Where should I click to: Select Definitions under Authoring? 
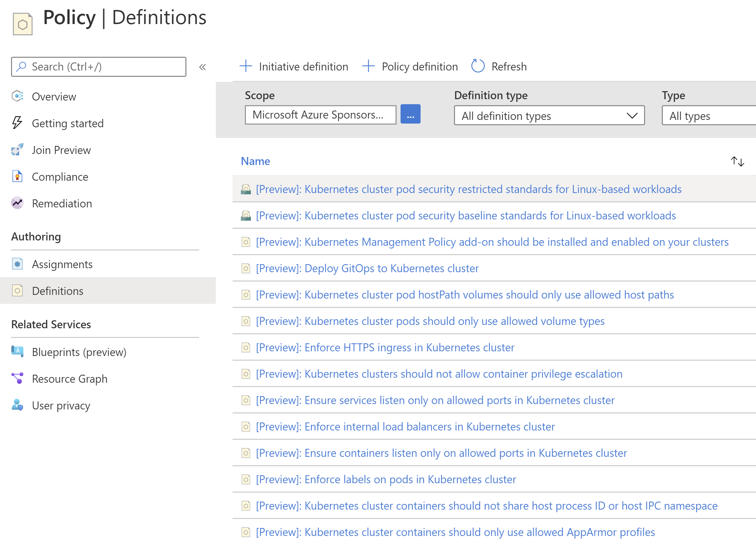[58, 291]
